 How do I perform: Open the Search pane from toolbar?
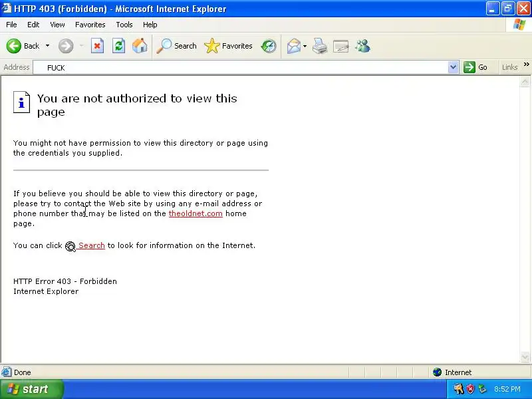[x=176, y=46]
